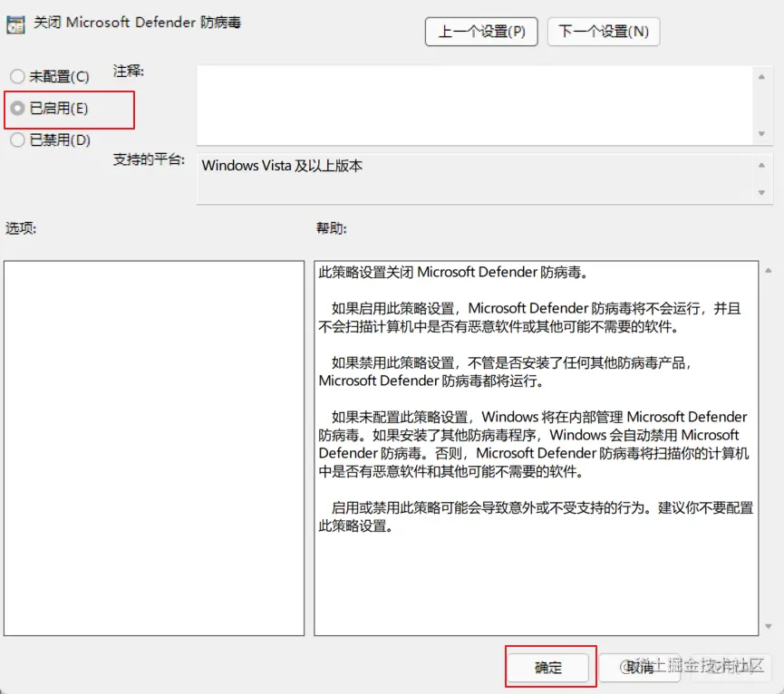Click the '帮助:' label

pyautogui.click(x=332, y=228)
